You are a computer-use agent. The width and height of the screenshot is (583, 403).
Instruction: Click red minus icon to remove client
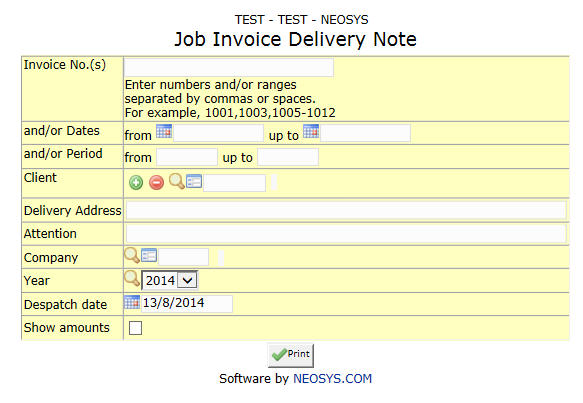tap(157, 183)
